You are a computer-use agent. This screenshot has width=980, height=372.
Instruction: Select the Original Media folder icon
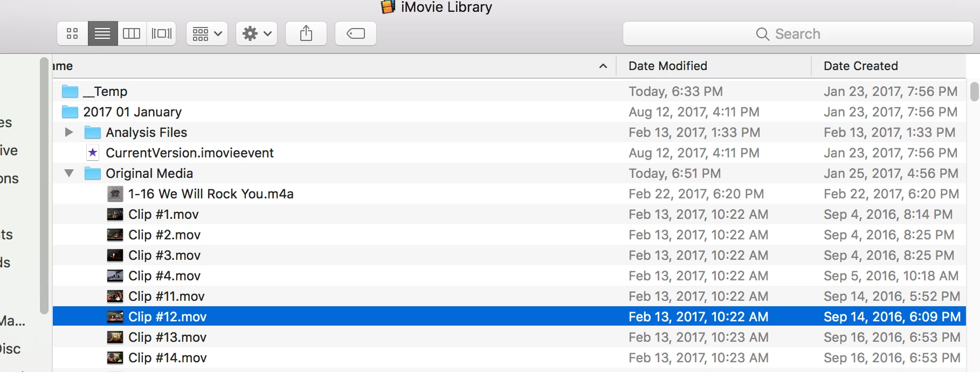point(93,173)
